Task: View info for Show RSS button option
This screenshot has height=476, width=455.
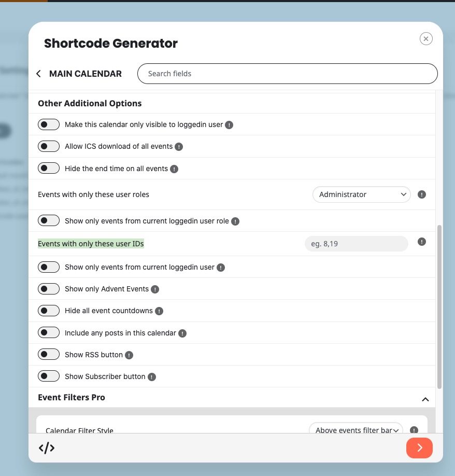Action: pyautogui.click(x=129, y=355)
